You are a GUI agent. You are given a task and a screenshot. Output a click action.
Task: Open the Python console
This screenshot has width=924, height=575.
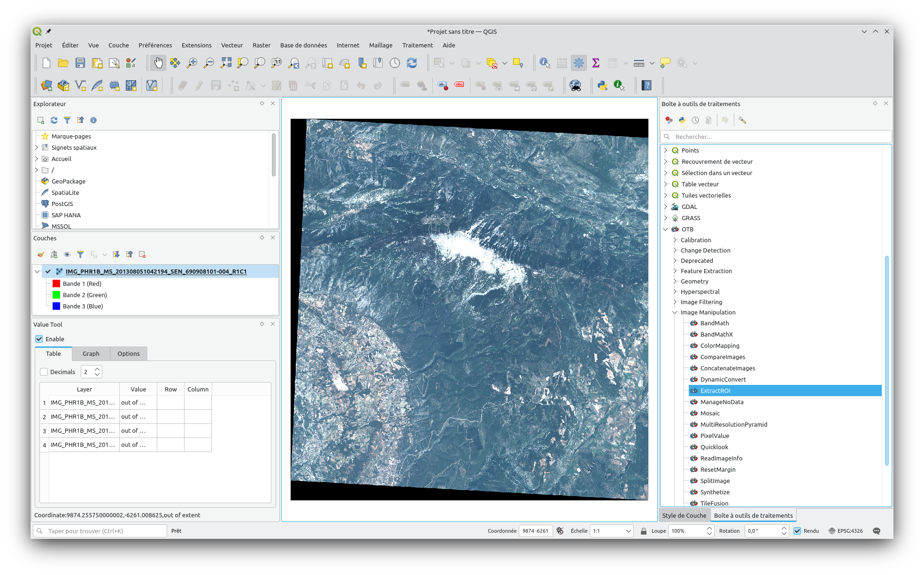602,85
